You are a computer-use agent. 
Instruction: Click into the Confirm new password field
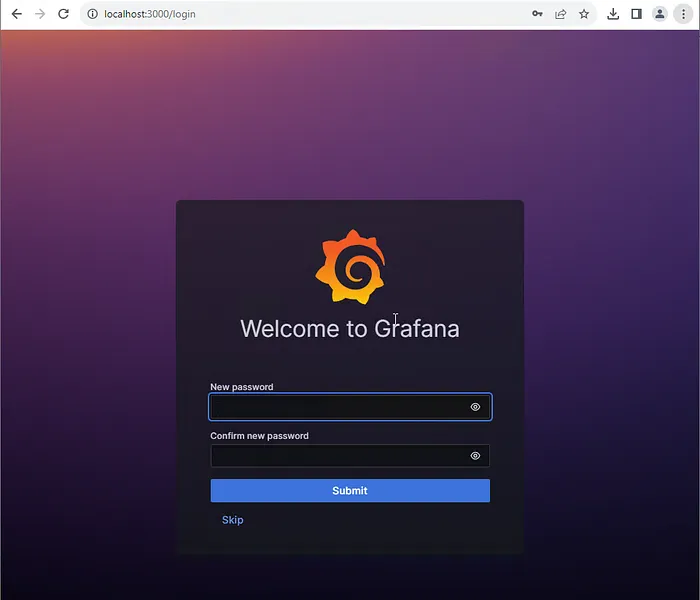[335, 456]
